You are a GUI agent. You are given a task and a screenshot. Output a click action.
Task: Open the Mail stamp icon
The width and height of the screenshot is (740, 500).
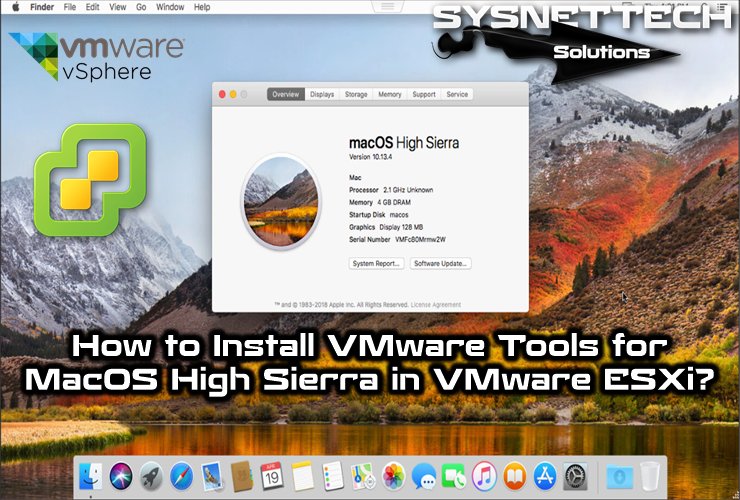(x=211, y=476)
